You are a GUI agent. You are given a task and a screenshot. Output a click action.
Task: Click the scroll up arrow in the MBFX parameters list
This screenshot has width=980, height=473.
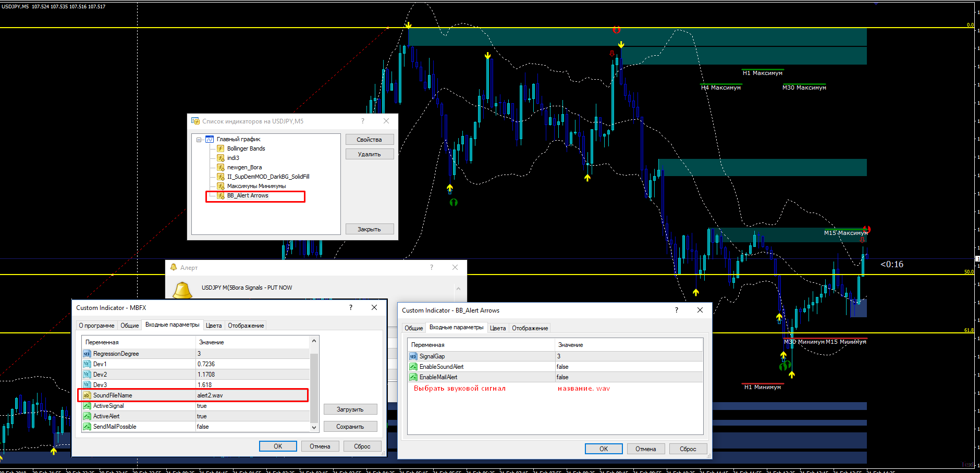(314, 341)
